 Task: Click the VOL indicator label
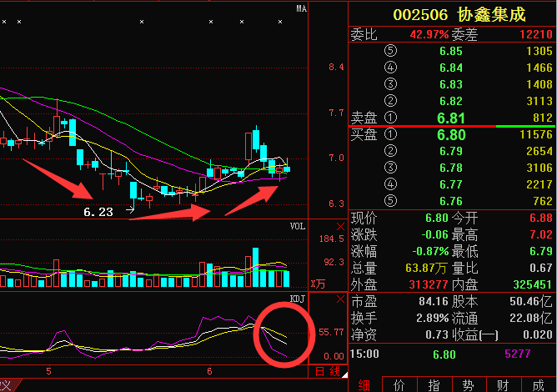pyautogui.click(x=298, y=226)
